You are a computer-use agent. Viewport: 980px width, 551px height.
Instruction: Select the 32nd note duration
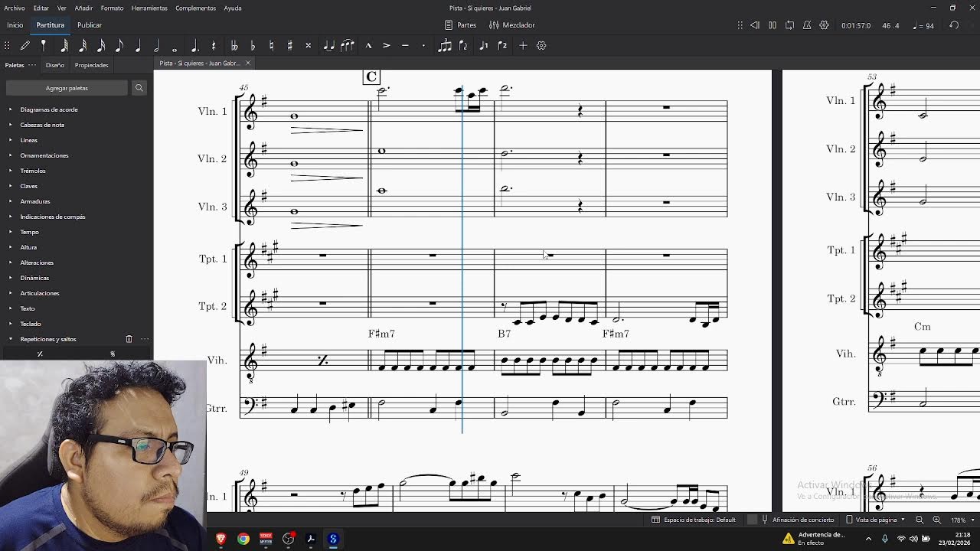pyautogui.click(x=83, y=46)
